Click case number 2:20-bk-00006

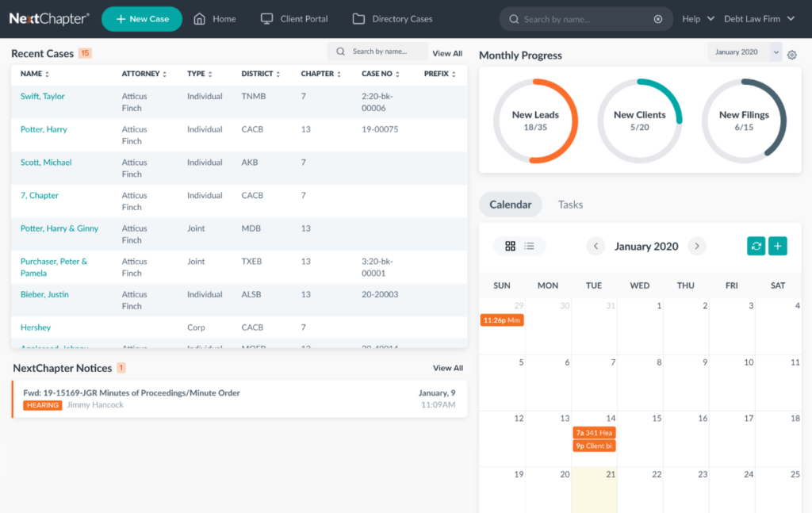click(x=377, y=102)
